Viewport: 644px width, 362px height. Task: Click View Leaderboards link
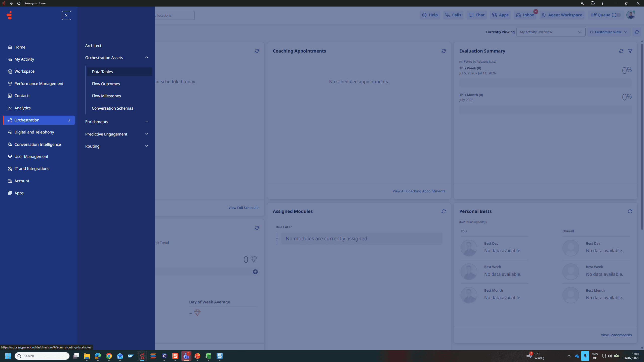click(616, 335)
